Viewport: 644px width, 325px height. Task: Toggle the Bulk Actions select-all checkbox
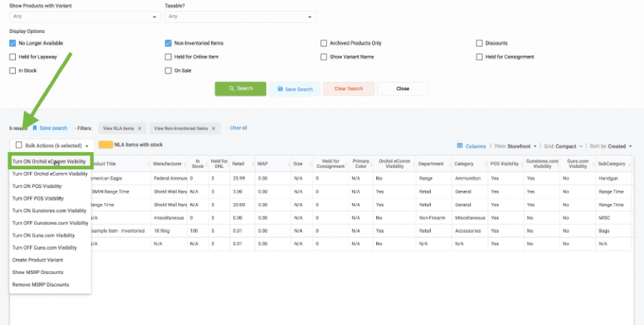click(x=19, y=145)
